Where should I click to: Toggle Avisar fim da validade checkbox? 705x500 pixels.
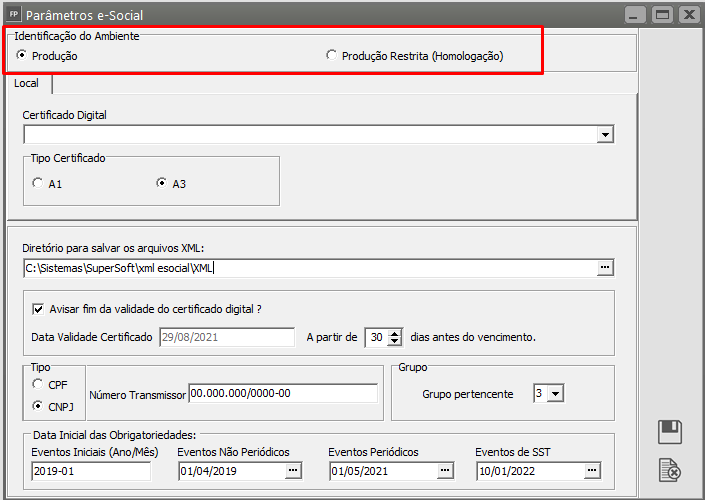pyautogui.click(x=38, y=309)
